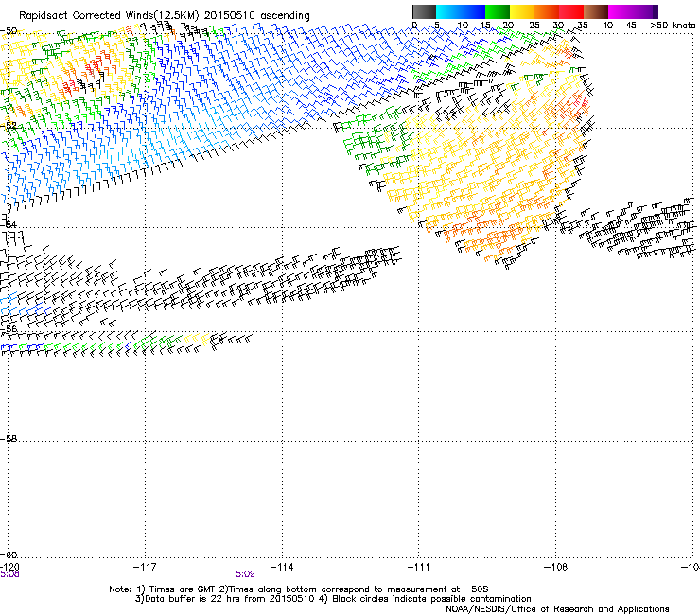700x615 pixels.
Task: Click the 'NOAA/NESDIS/Office of Research and Applications' credit
Action: tap(557, 609)
